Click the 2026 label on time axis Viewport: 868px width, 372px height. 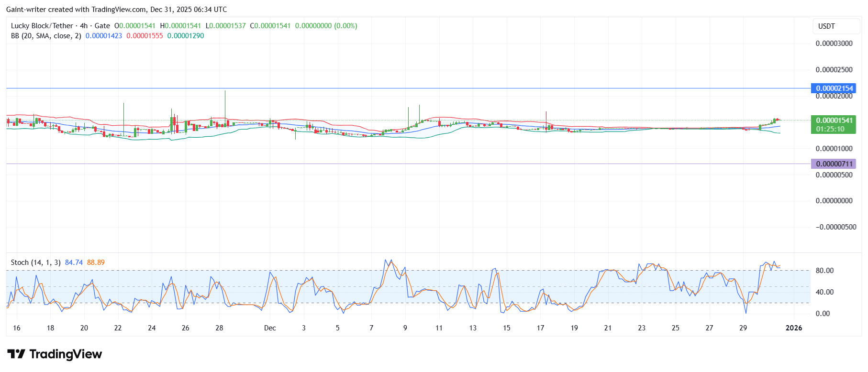794,328
